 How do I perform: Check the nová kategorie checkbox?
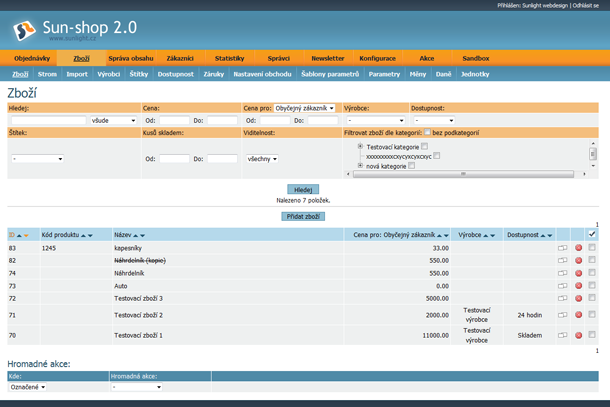coord(412,165)
